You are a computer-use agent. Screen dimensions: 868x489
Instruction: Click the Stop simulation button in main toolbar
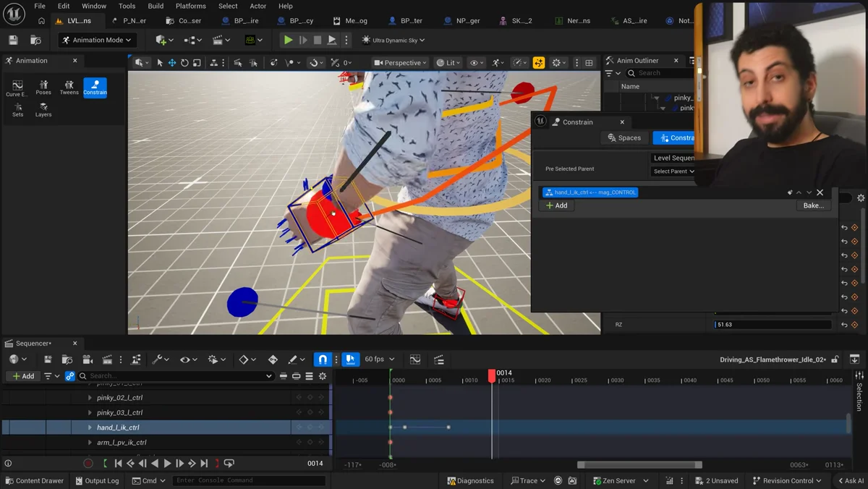pos(318,40)
